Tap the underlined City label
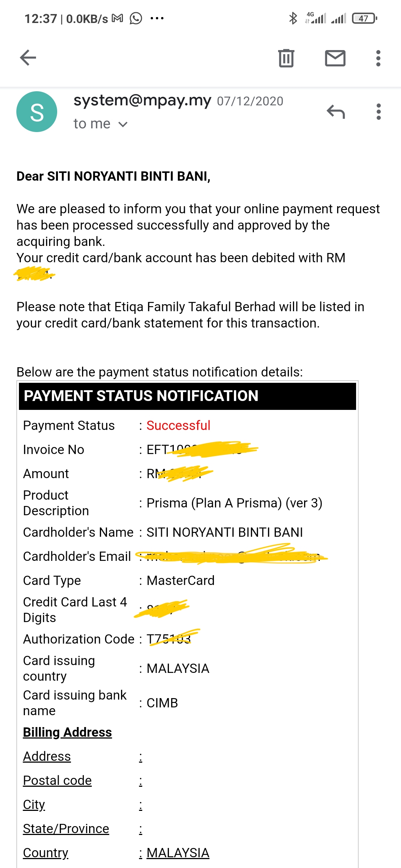 coord(34,805)
